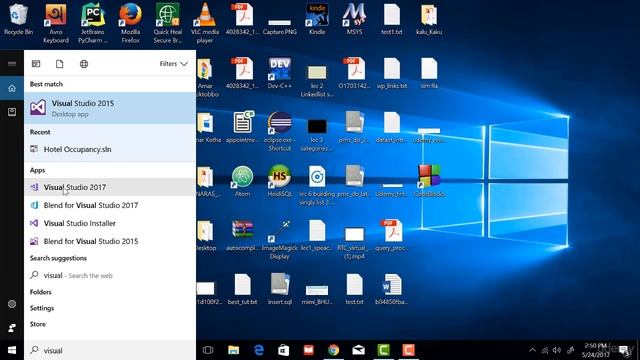
Task: Open the settings gear in search sidebar
Action: 12,304
